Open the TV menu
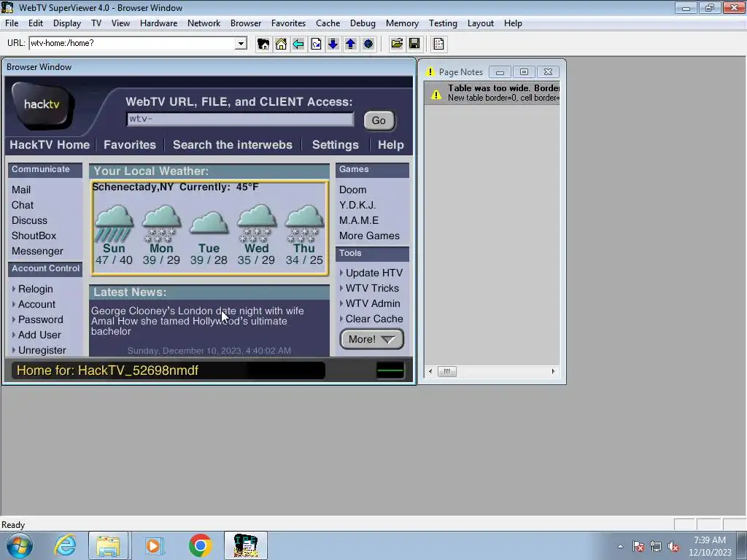The width and height of the screenshot is (747, 560). (x=96, y=23)
